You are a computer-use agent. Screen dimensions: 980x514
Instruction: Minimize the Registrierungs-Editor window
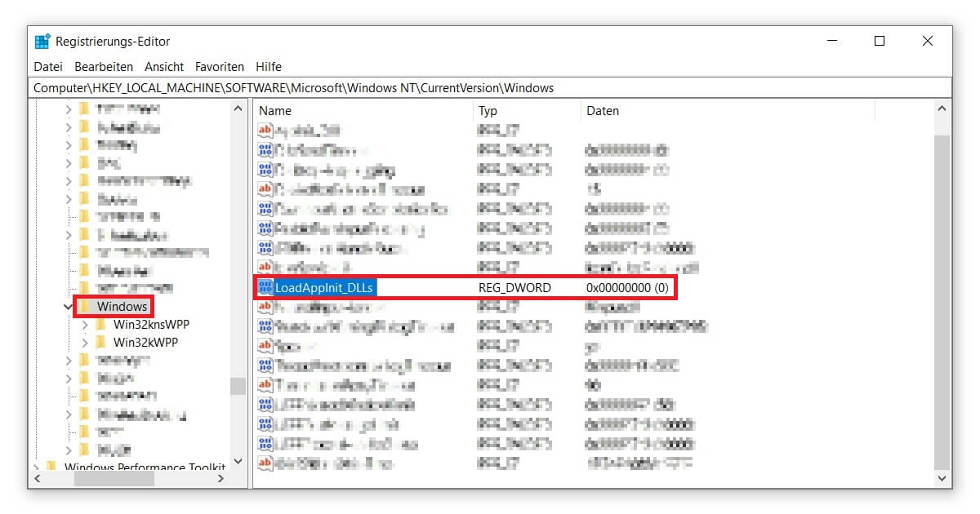coord(831,42)
